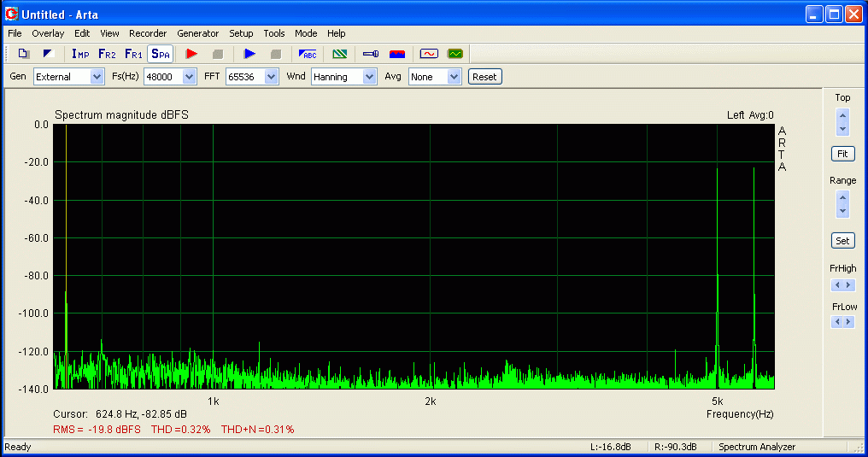This screenshot has height=457, width=868.
Task: Click the slider-shaped setup icon in toolbar
Action: 370,54
